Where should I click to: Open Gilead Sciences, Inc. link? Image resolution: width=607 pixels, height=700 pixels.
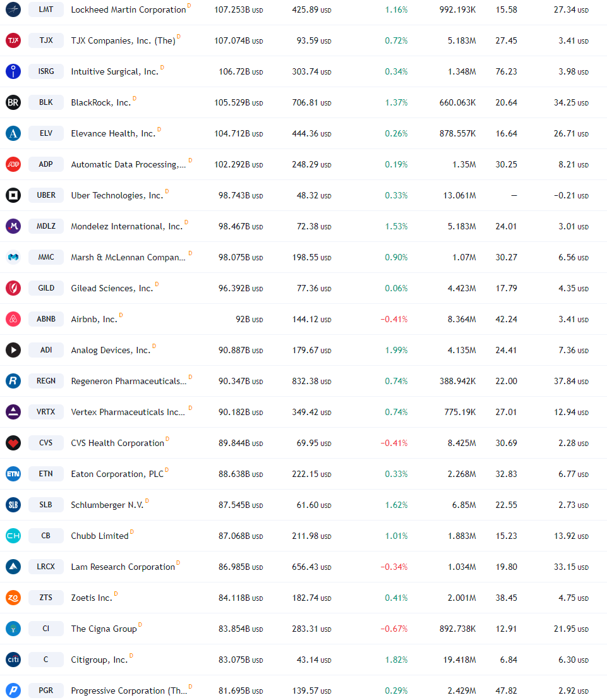pos(112,288)
